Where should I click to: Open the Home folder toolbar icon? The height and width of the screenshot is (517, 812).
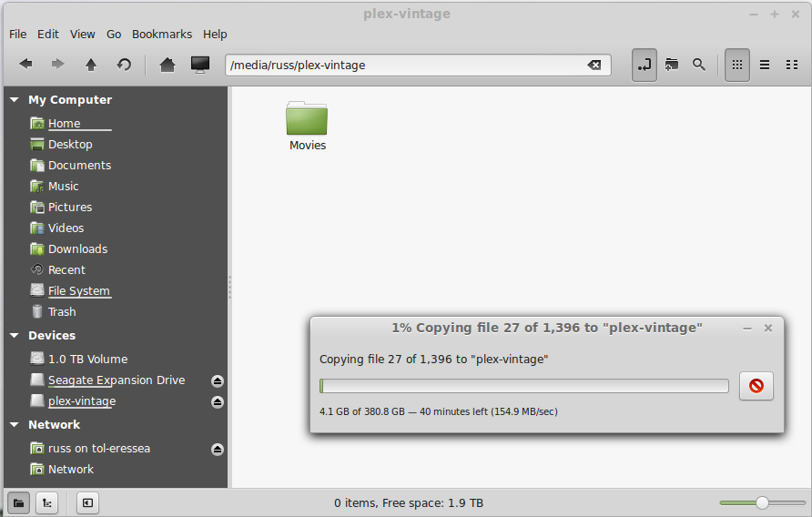(167, 65)
